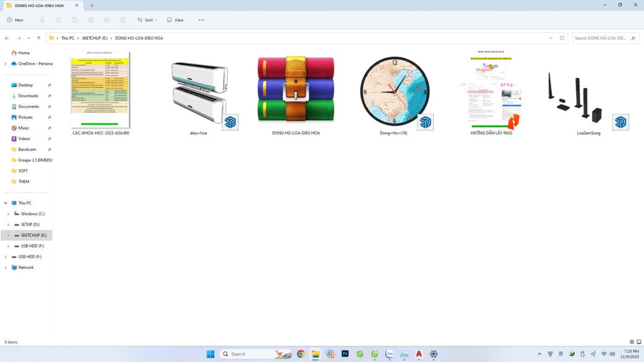
Task: Switch to details view in status bar
Action: click(632, 342)
